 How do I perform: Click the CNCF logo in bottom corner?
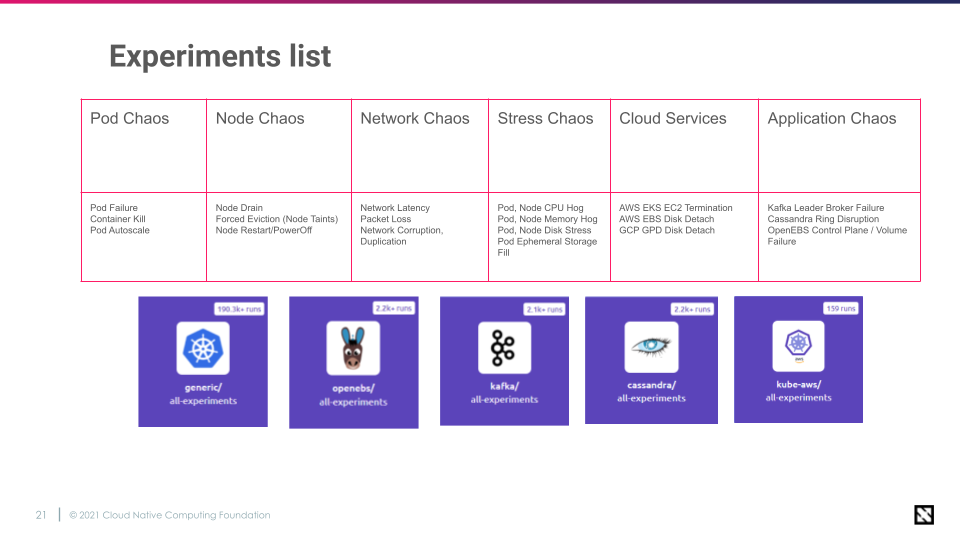coord(924,515)
